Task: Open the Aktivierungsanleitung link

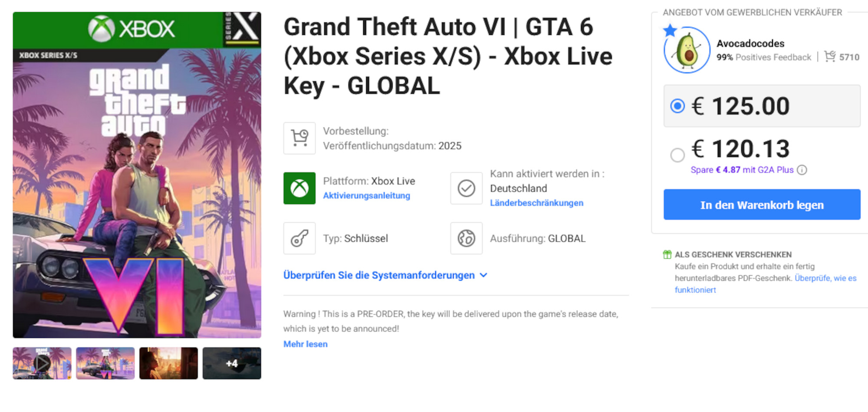Action: click(x=367, y=196)
